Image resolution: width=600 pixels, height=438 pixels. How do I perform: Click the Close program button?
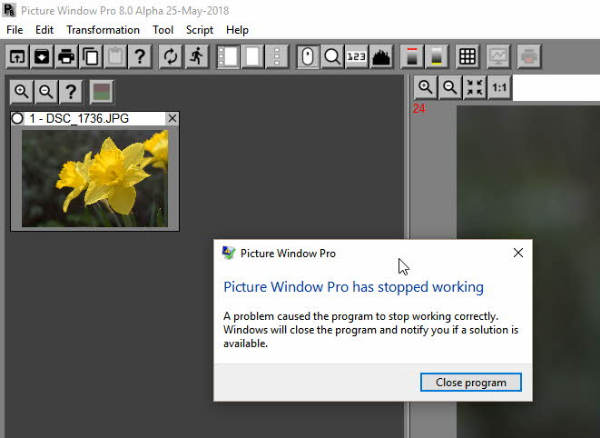click(x=470, y=382)
